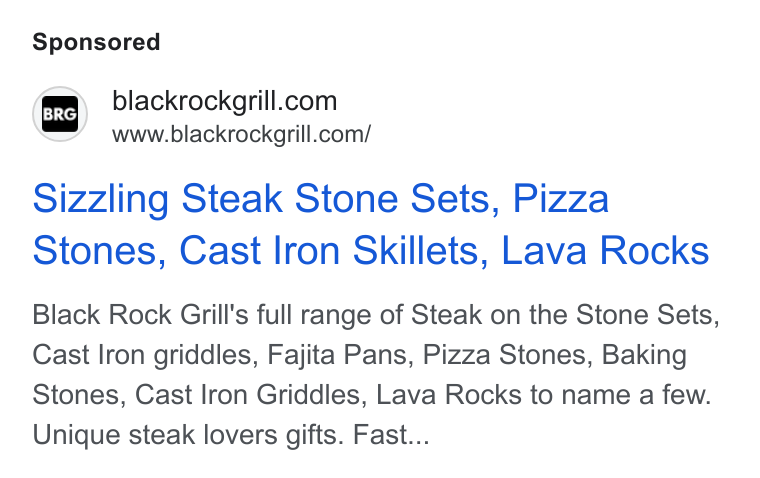Click the Sponsored label
This screenshot has width=760, height=478.
[96, 42]
